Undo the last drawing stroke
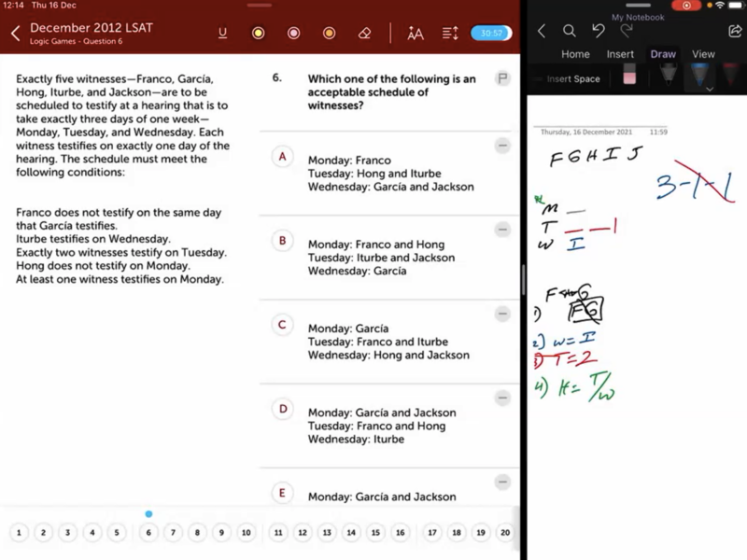The height and width of the screenshot is (560, 747). click(x=599, y=32)
